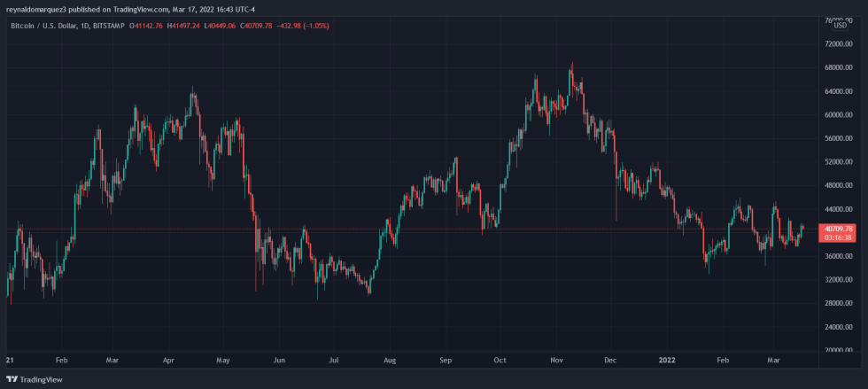The width and height of the screenshot is (868, 389).
Task: Click the Dec label on time axis
Action: click(x=611, y=360)
